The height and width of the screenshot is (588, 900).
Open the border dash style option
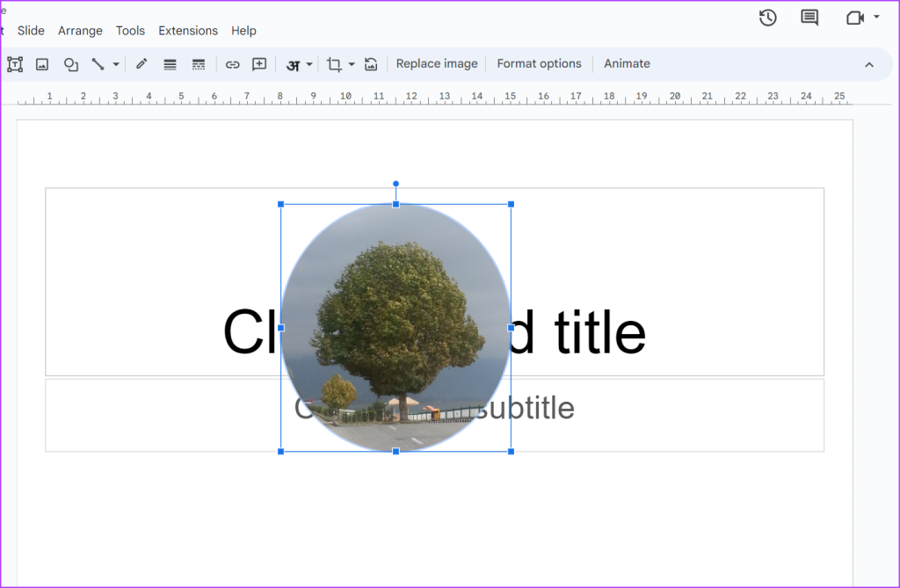coord(199,64)
